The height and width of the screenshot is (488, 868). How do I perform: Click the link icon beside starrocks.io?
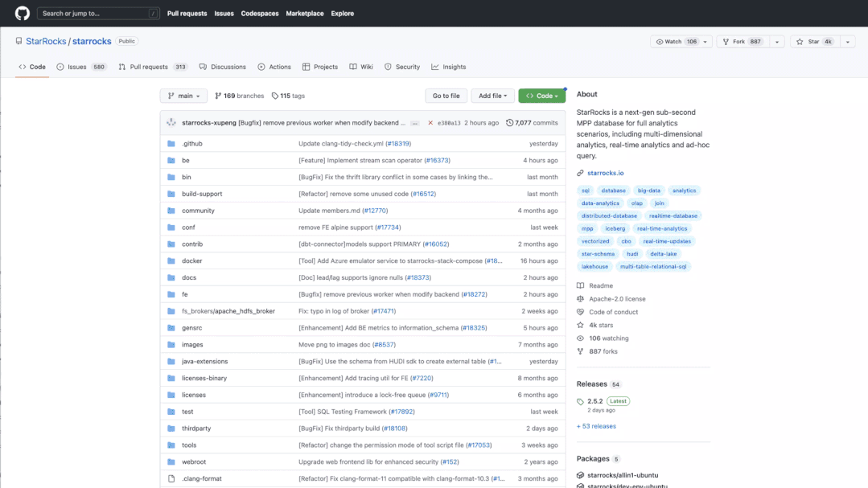click(x=580, y=173)
